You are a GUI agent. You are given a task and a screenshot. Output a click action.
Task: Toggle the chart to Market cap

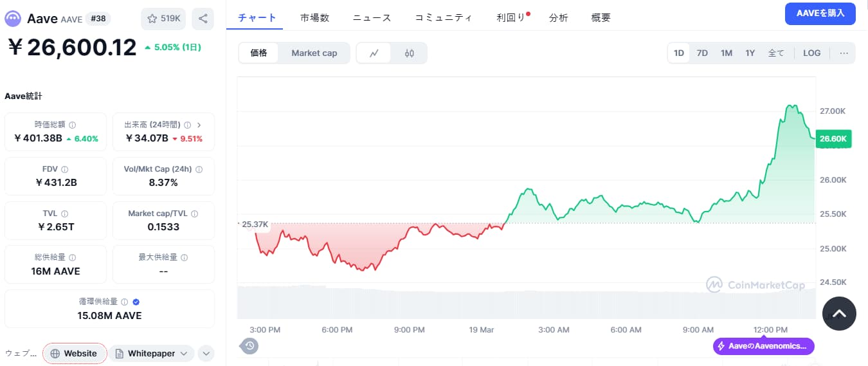coord(314,53)
